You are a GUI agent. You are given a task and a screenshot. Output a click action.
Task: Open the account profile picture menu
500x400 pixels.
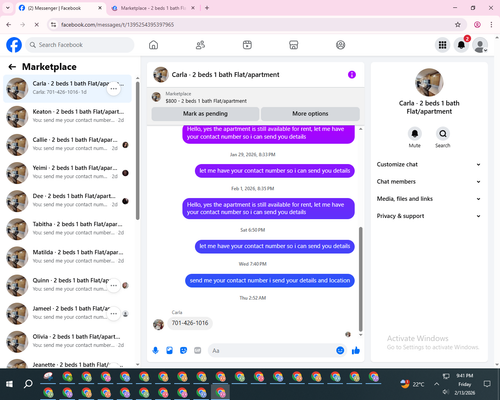tap(480, 45)
